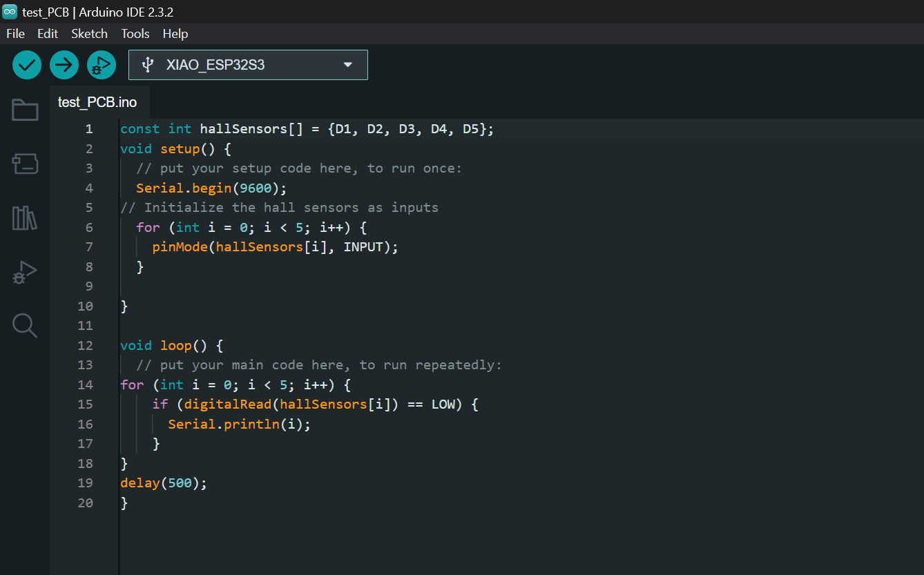This screenshot has height=575, width=924.
Task: Open the Sketchbook folder sidebar icon
Action: tap(25, 110)
